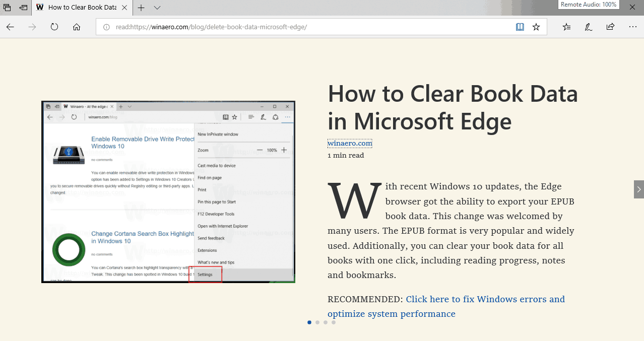This screenshot has width=644, height=341.
Task: Open the Favorites hub
Action: [x=567, y=27]
